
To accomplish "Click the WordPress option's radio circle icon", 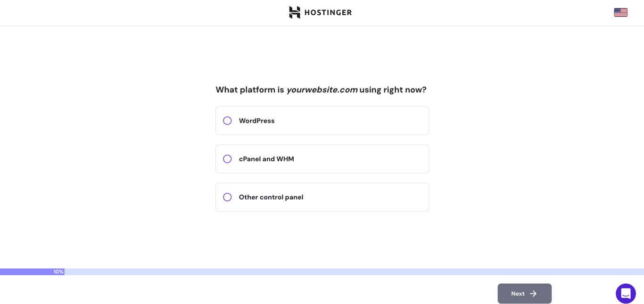I will tap(227, 121).
